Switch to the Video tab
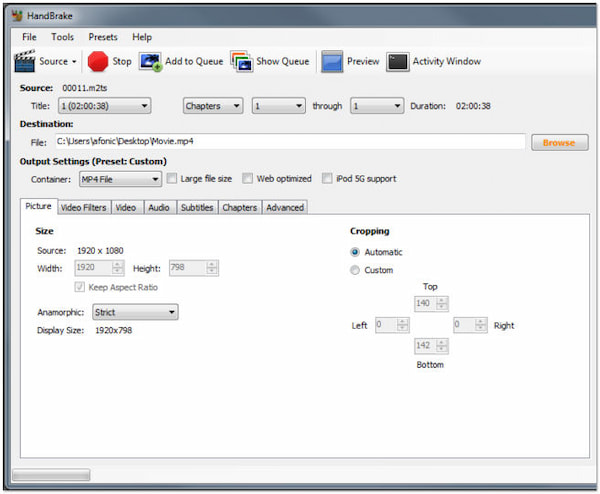Screen dimensions: 600x494 tap(126, 207)
